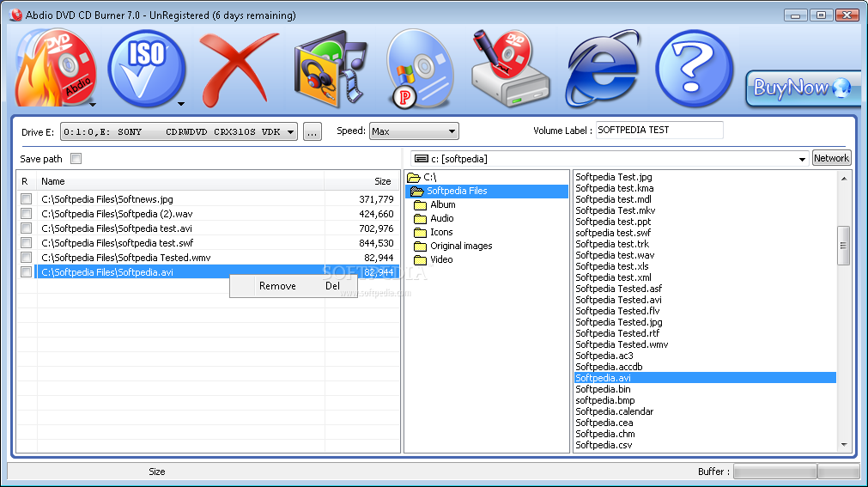Click the file list scrollbar thumb
Viewport: 868px width, 487px height.
[844, 246]
